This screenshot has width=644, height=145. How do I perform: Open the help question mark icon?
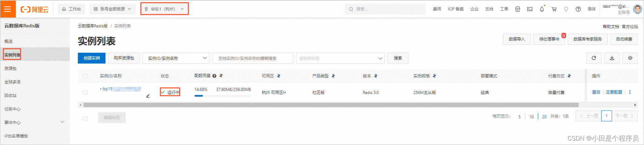578,9
